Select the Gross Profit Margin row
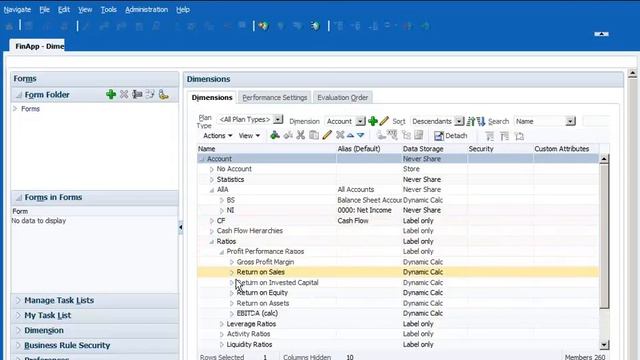The image size is (640, 360). (398, 262)
